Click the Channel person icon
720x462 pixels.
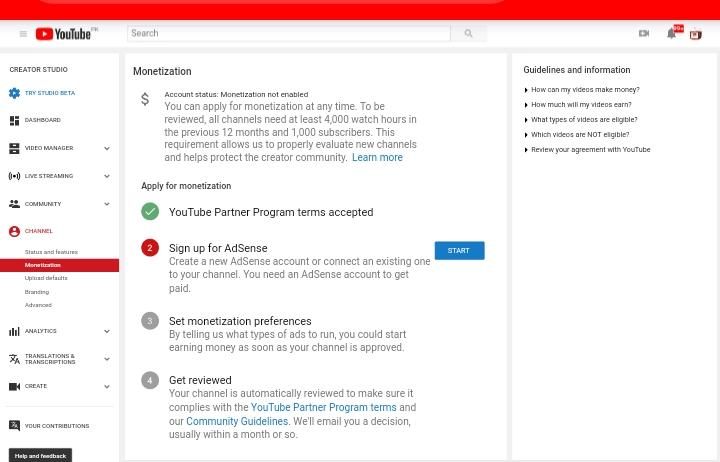(14, 231)
